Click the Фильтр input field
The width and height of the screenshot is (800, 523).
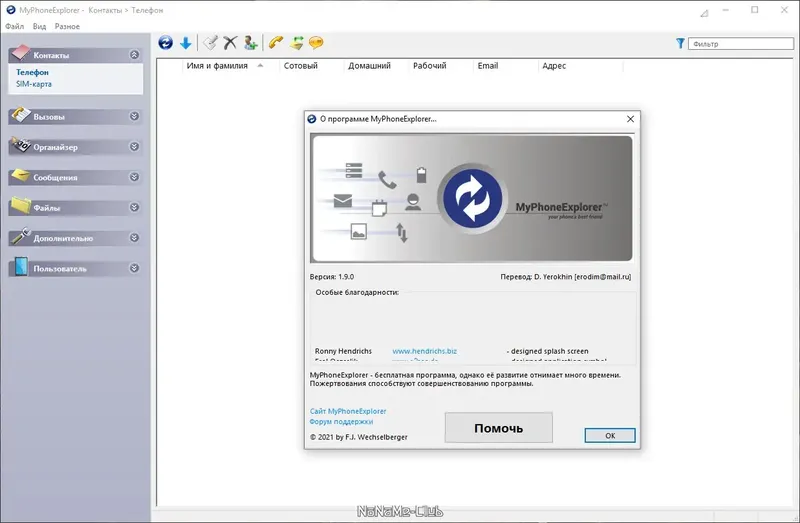tap(740, 44)
